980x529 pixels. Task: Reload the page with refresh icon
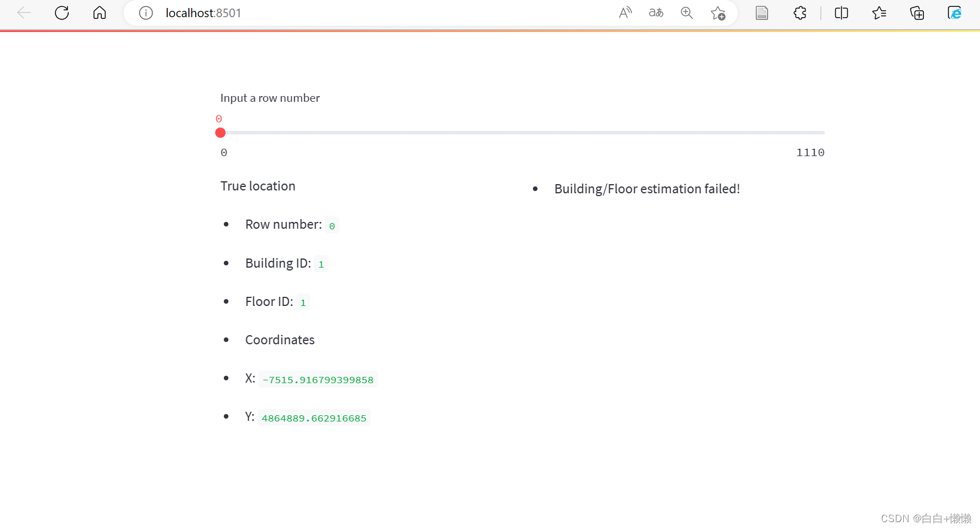62,13
